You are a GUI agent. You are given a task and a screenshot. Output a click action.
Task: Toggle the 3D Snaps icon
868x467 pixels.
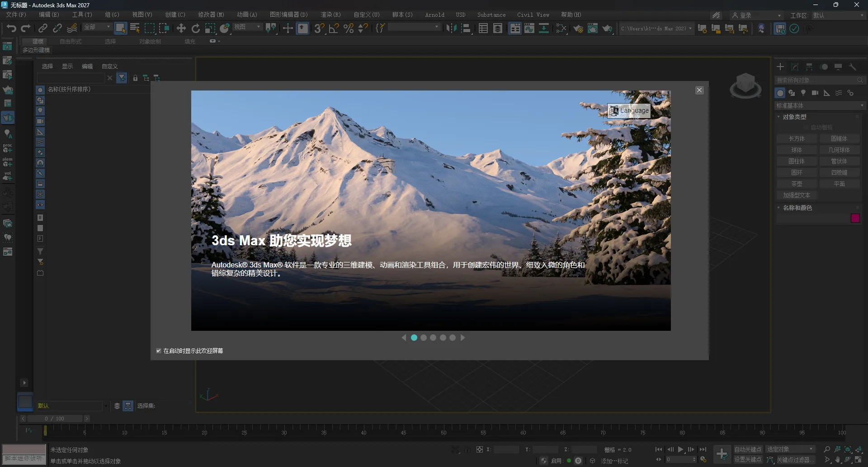coord(320,29)
